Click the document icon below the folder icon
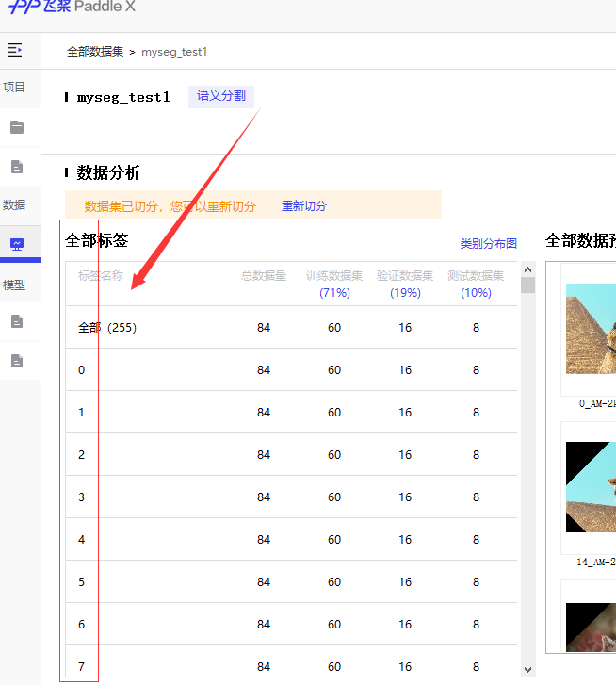This screenshot has height=685, width=616. (17, 167)
